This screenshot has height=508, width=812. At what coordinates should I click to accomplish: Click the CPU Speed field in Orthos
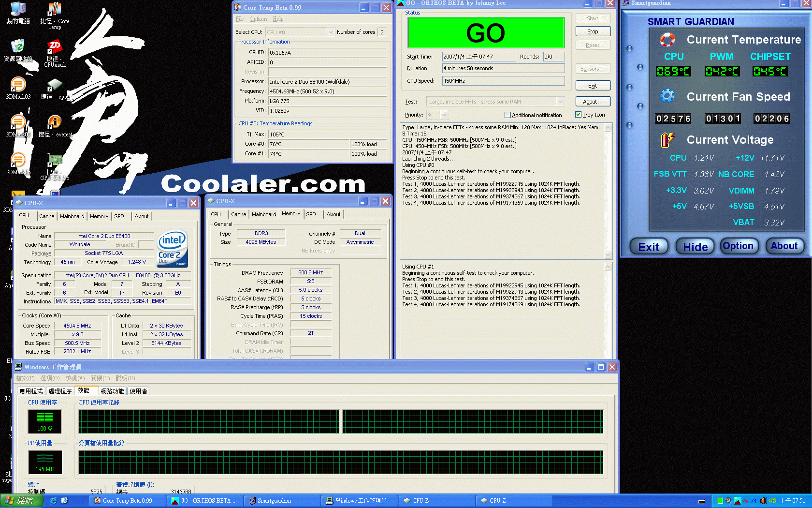click(503, 81)
